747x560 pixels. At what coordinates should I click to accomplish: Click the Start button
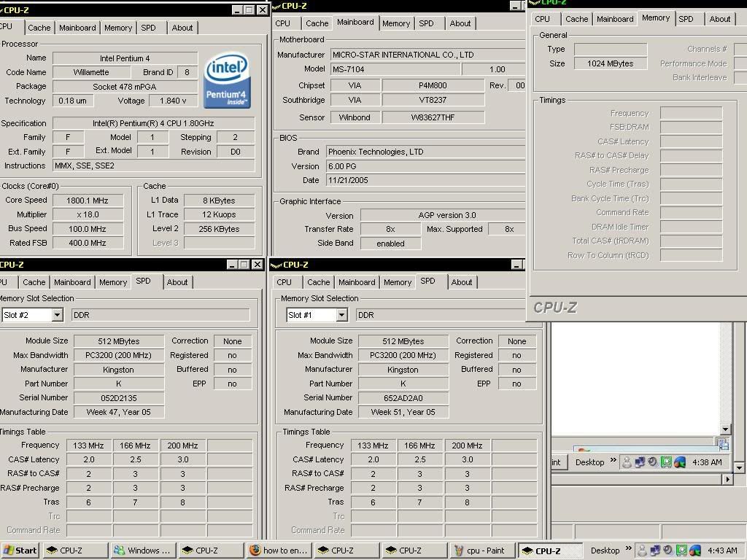(20, 551)
